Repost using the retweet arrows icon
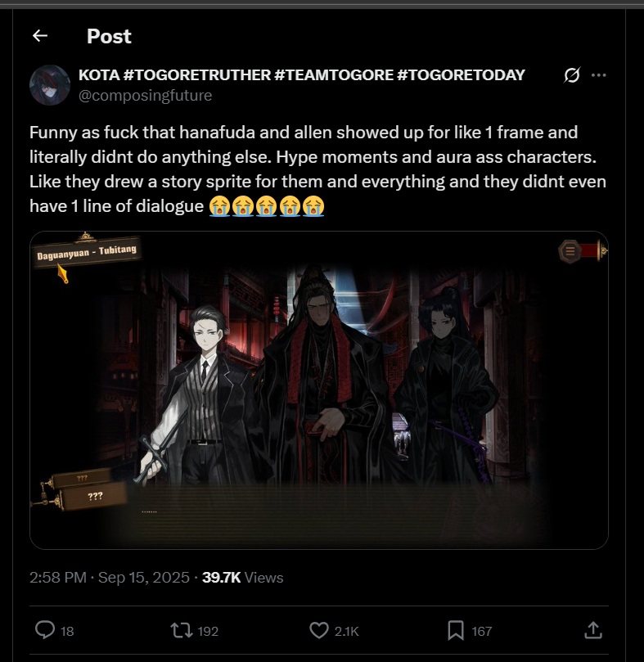Viewport: 644px width, 662px height. pos(181,631)
